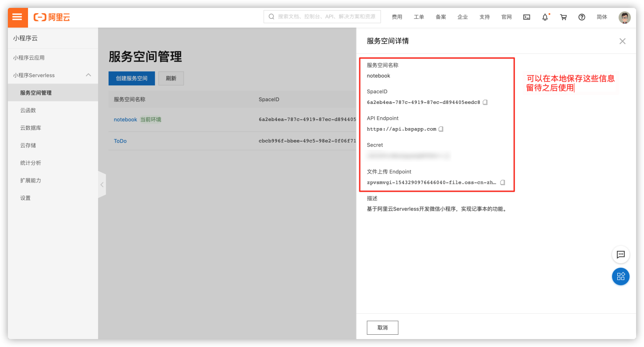Viewport: 644px width, 347px height.
Task: Click the 取消 button
Action: click(x=382, y=328)
